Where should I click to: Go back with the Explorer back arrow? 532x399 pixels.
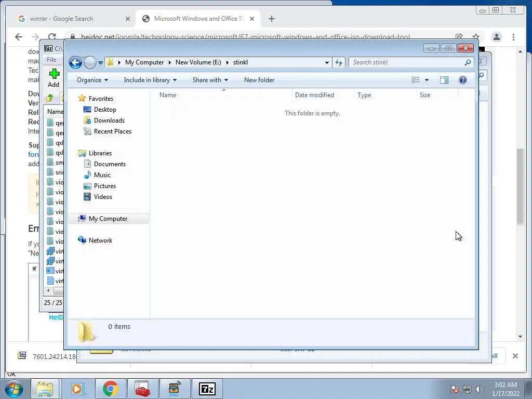point(75,62)
